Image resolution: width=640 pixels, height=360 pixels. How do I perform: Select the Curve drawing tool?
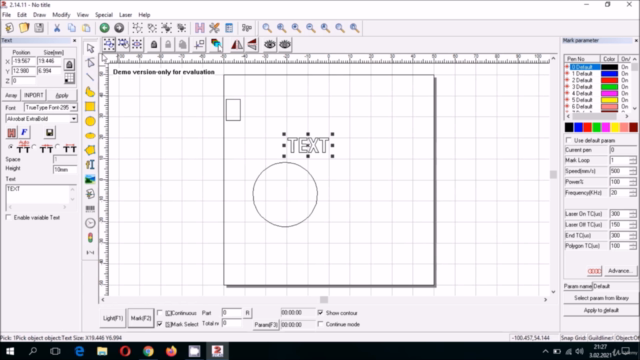tap(90, 92)
